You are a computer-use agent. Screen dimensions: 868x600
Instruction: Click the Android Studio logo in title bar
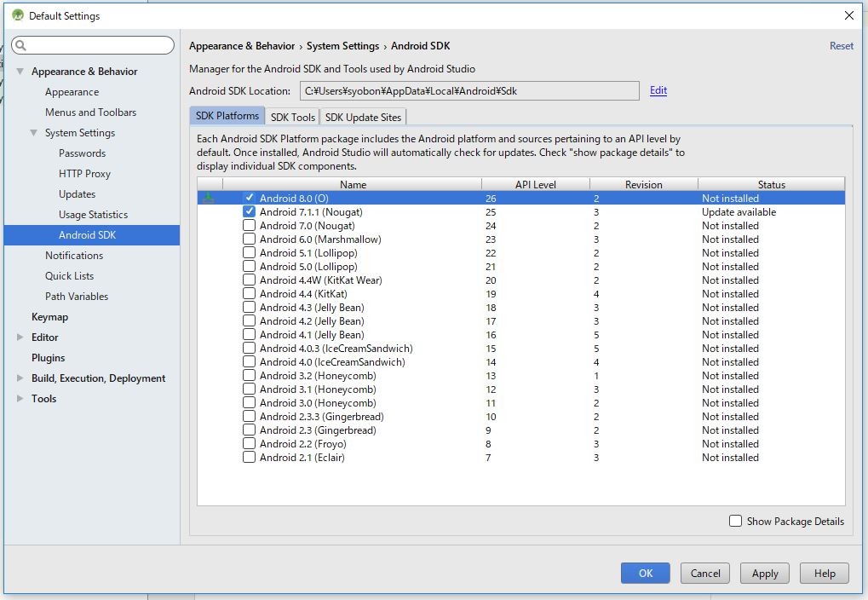coord(18,15)
